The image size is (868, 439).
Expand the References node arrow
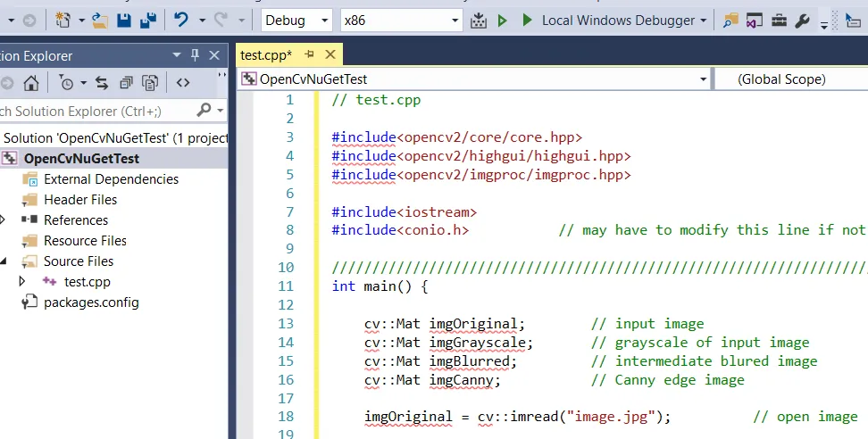coord(3,220)
